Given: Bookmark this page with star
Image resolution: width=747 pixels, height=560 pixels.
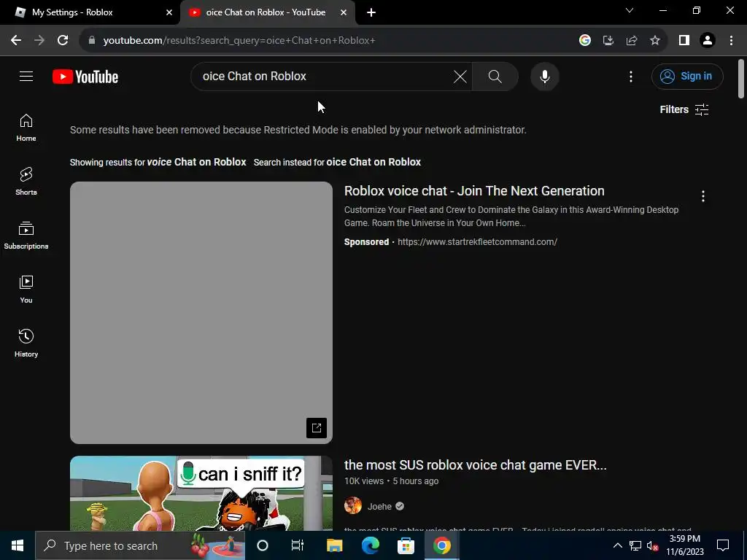Looking at the screenshot, I should click(655, 40).
